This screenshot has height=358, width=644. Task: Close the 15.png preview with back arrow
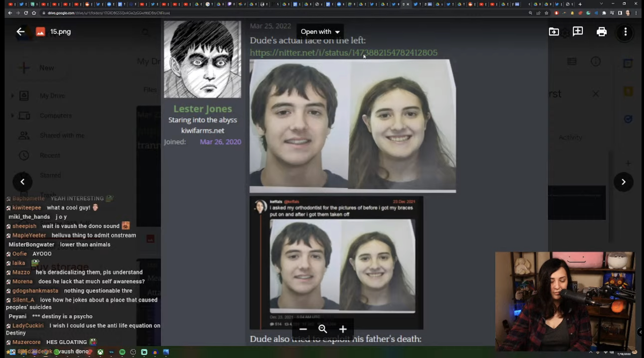pos(20,32)
